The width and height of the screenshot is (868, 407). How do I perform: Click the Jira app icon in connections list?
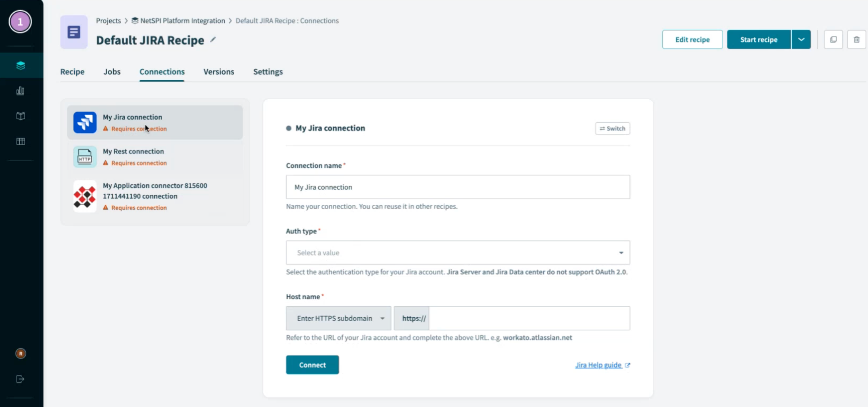click(85, 122)
